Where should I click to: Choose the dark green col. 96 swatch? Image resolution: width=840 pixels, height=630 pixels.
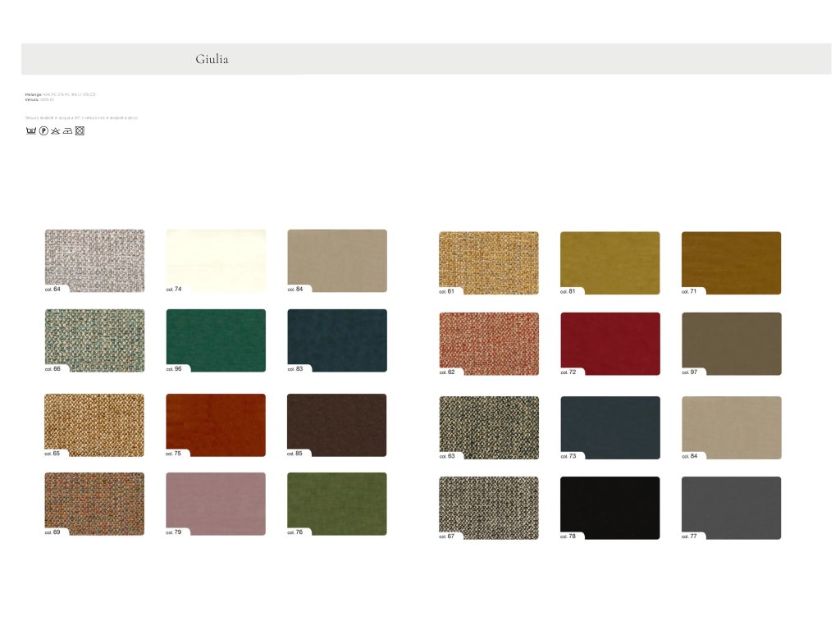coord(216,340)
